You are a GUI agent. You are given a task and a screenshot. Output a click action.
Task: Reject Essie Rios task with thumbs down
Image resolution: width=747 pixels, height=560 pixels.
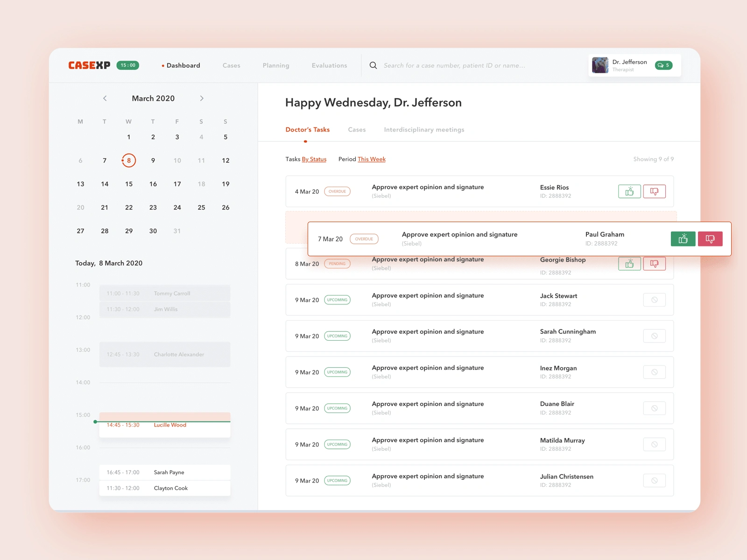(654, 191)
